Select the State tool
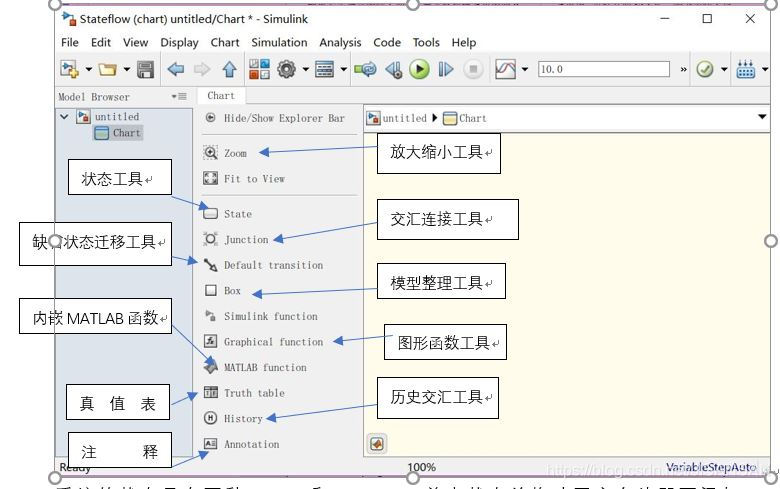This screenshot has height=489, width=780. (227, 214)
